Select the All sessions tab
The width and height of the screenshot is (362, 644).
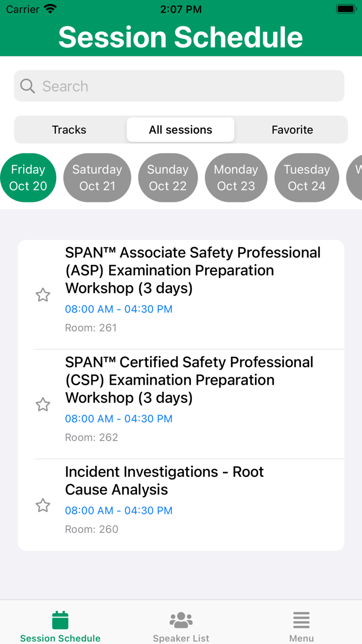pyautogui.click(x=180, y=129)
